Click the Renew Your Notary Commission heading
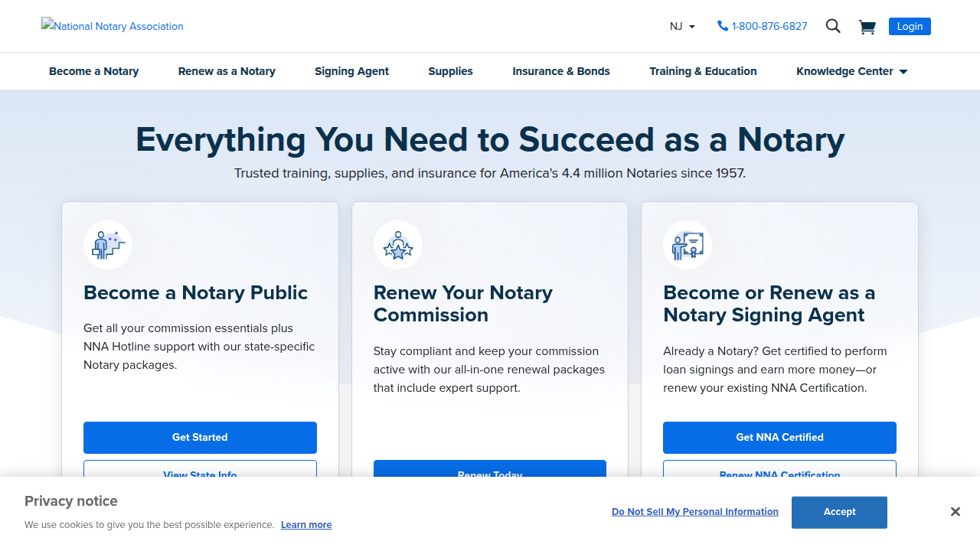This screenshot has height=551, width=980. 463,304
